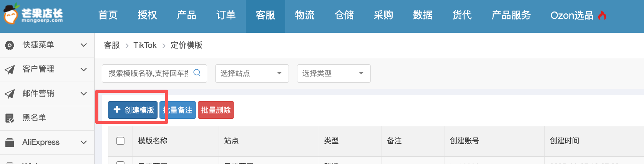The image size is (644, 164).
Task: Expand the 客户管理 sidebar chevron
Action: pyautogui.click(x=83, y=69)
